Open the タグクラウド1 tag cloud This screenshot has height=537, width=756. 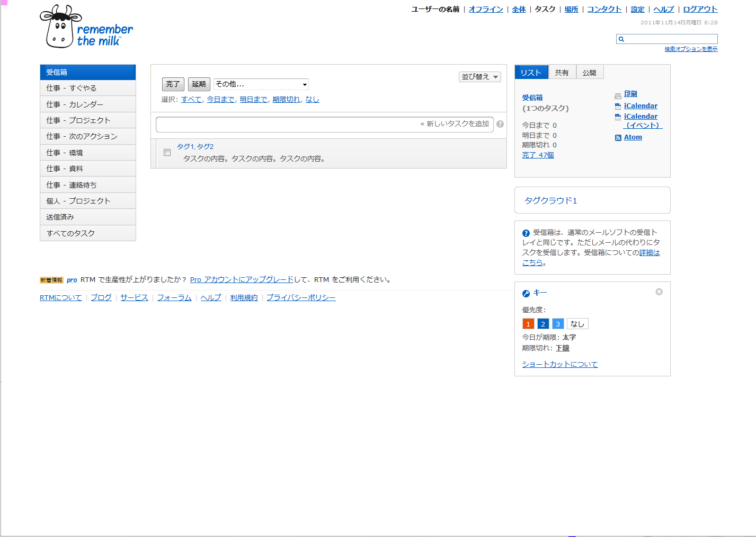(551, 200)
